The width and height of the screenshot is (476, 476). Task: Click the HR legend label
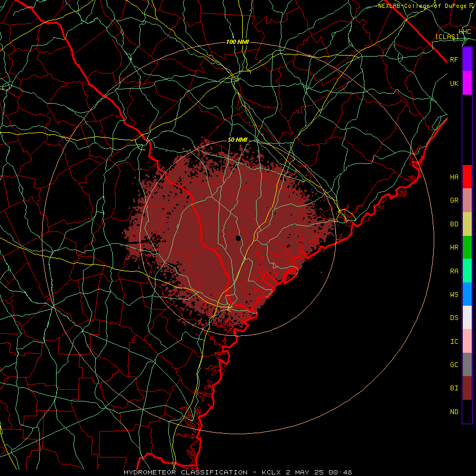(x=454, y=248)
